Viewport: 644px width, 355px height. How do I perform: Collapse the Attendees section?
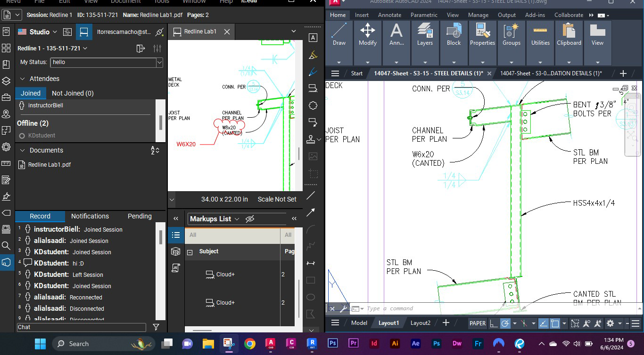point(22,79)
